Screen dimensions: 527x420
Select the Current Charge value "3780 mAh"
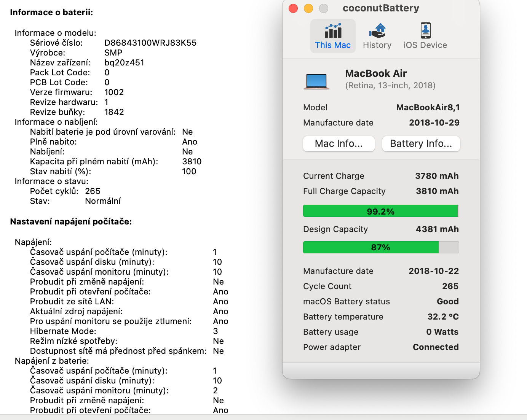click(437, 176)
